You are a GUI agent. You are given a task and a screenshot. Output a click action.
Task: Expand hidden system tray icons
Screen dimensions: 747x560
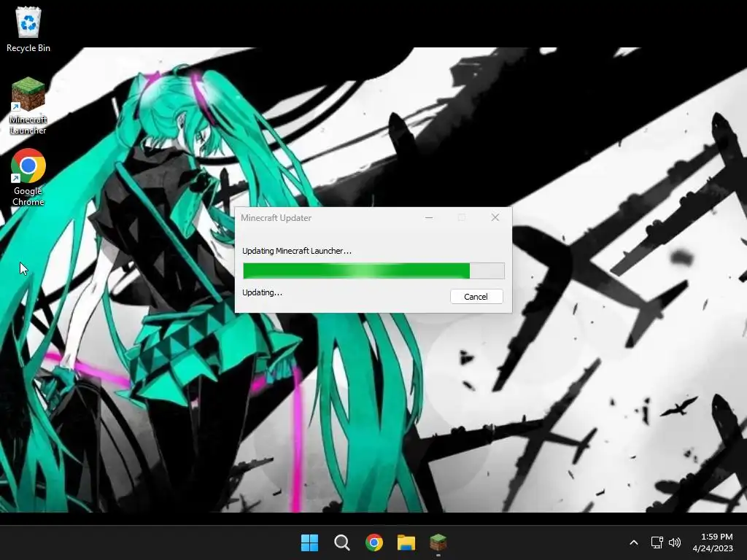click(x=634, y=542)
